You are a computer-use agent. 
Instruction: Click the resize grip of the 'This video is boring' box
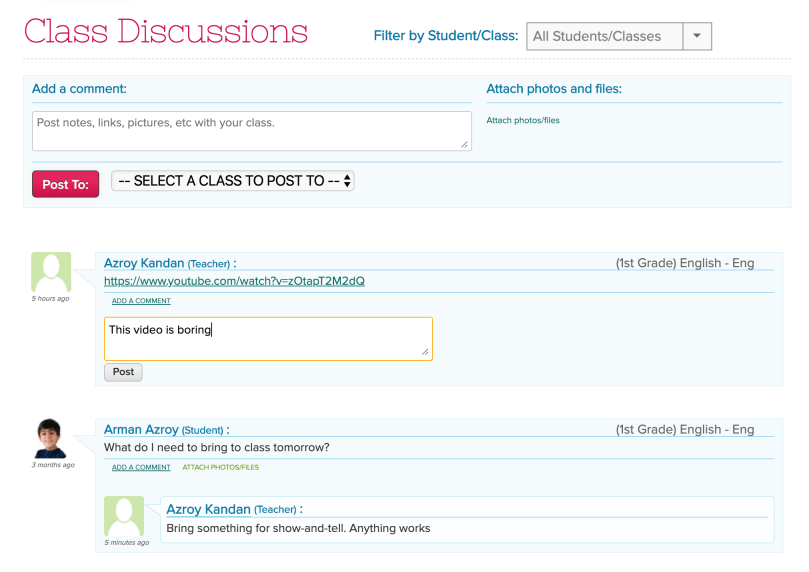(425, 352)
